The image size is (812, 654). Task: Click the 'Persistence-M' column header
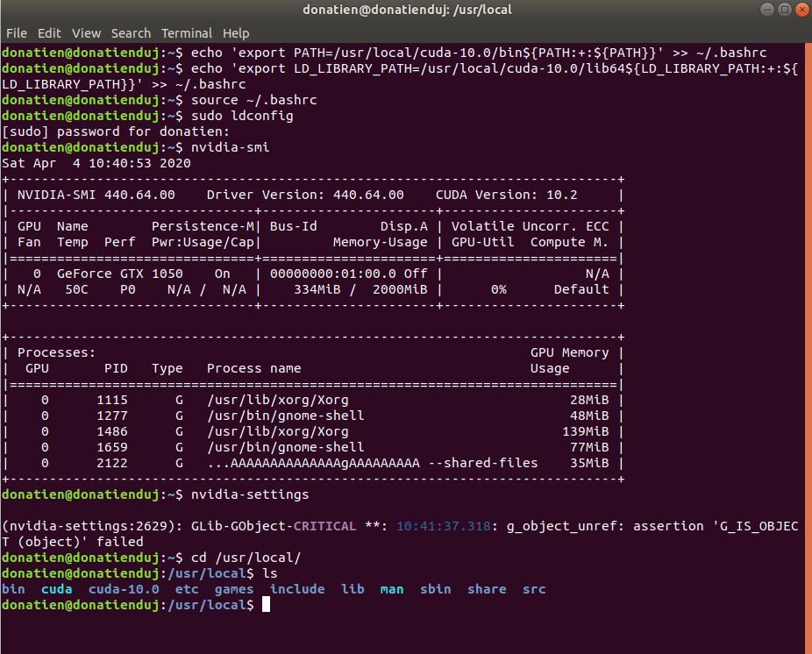point(203,226)
